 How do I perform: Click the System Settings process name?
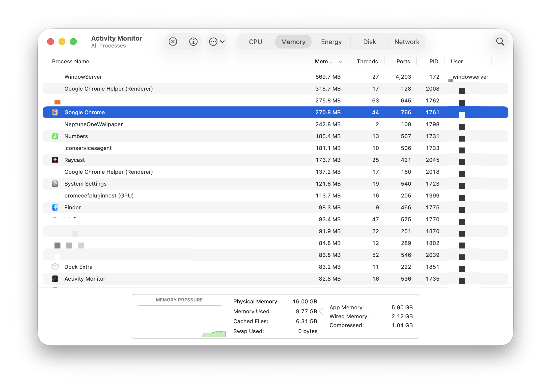(x=85, y=184)
